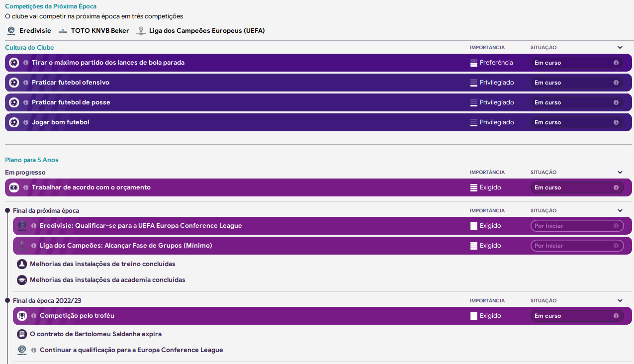Image resolution: width=634 pixels, height=364 pixels.
Task: Open info tooltip next to 'Continuar a qualificação'
Action: click(34, 350)
